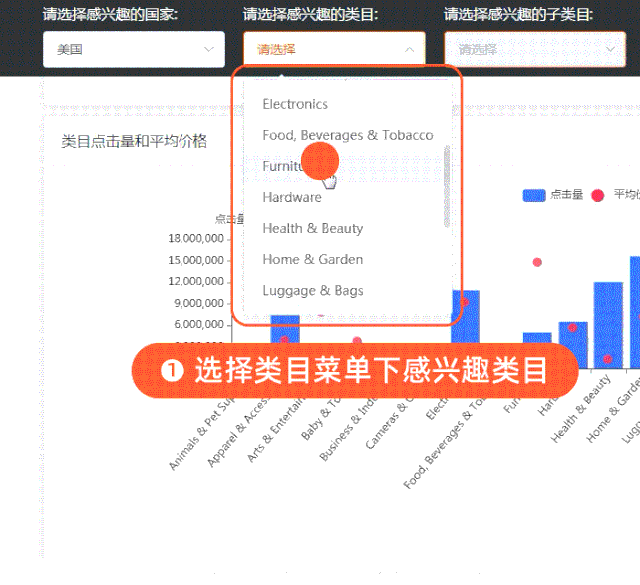Choose Food, Beverages & Tobacco option

click(347, 135)
